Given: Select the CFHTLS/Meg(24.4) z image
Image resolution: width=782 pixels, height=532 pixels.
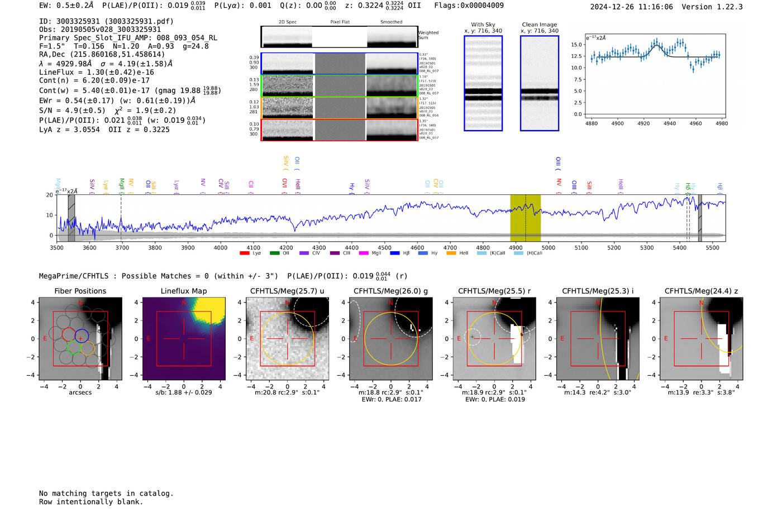Looking at the screenshot, I should (702, 339).
